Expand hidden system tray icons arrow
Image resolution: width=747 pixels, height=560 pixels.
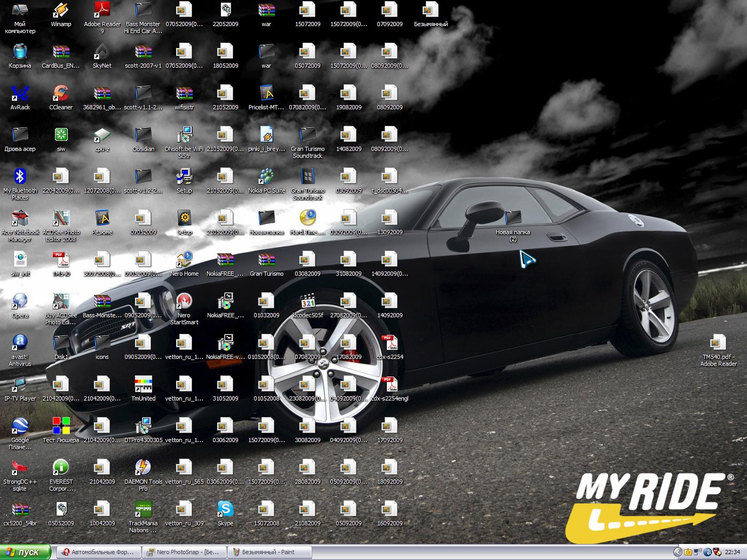pos(677,552)
